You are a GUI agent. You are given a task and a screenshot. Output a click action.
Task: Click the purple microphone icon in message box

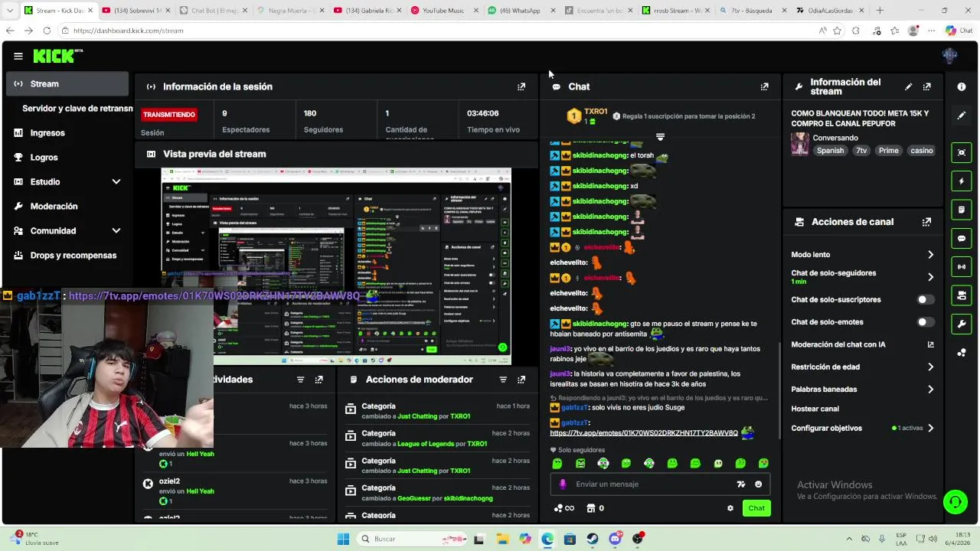[563, 484]
